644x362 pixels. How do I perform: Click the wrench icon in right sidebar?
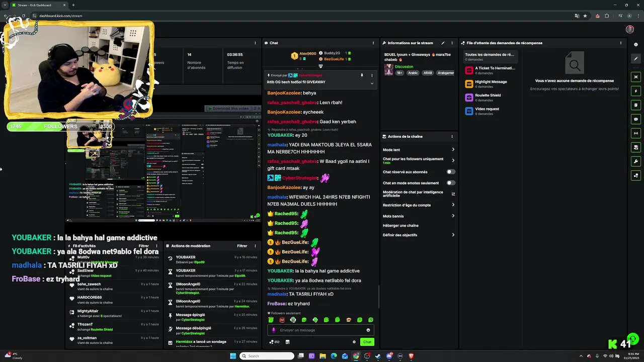pos(636,161)
